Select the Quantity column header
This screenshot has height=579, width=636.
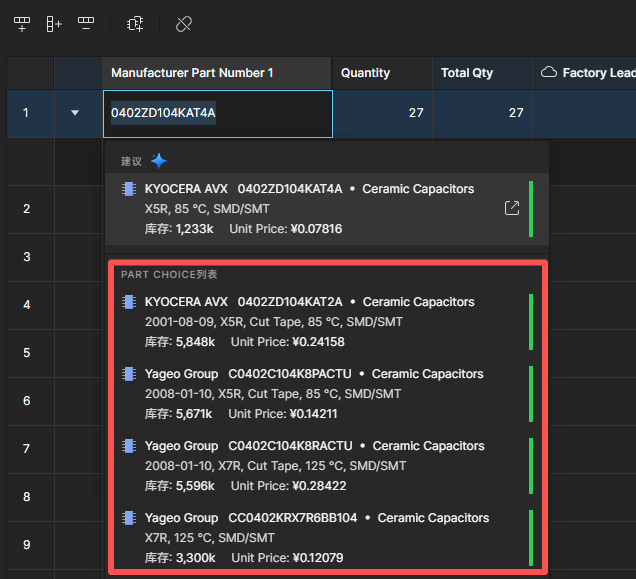pyautogui.click(x=382, y=73)
